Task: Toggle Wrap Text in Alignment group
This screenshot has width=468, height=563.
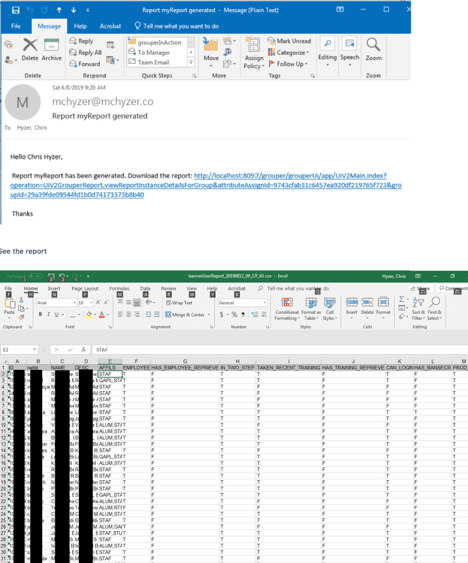Action: (x=179, y=303)
